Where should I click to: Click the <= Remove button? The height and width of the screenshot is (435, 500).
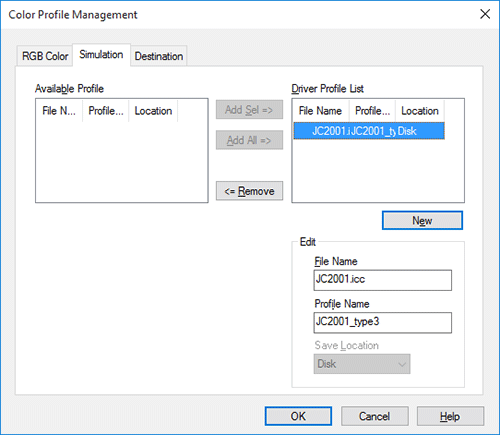[249, 191]
